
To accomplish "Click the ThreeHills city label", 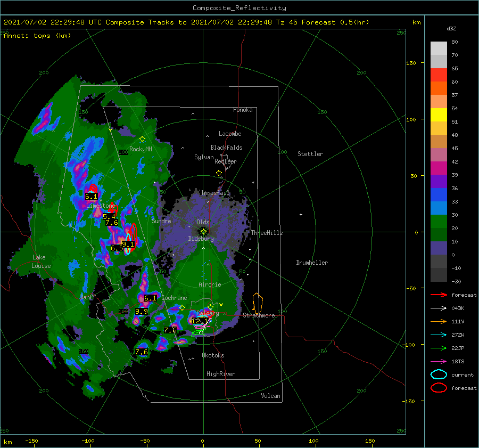I will pyautogui.click(x=267, y=233).
